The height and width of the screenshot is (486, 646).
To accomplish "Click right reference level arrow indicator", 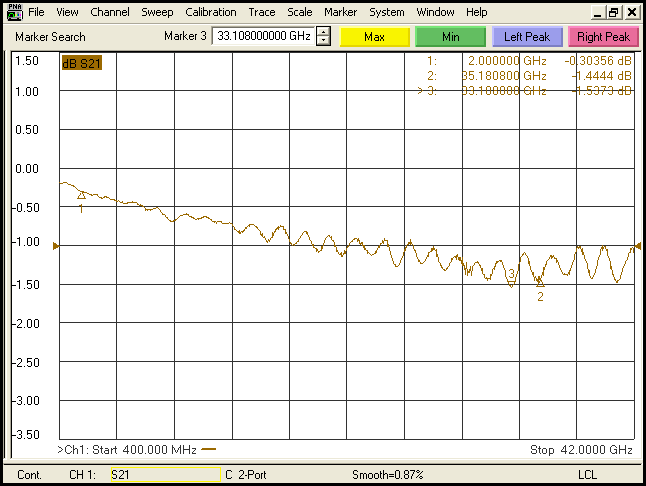I will coord(637,245).
